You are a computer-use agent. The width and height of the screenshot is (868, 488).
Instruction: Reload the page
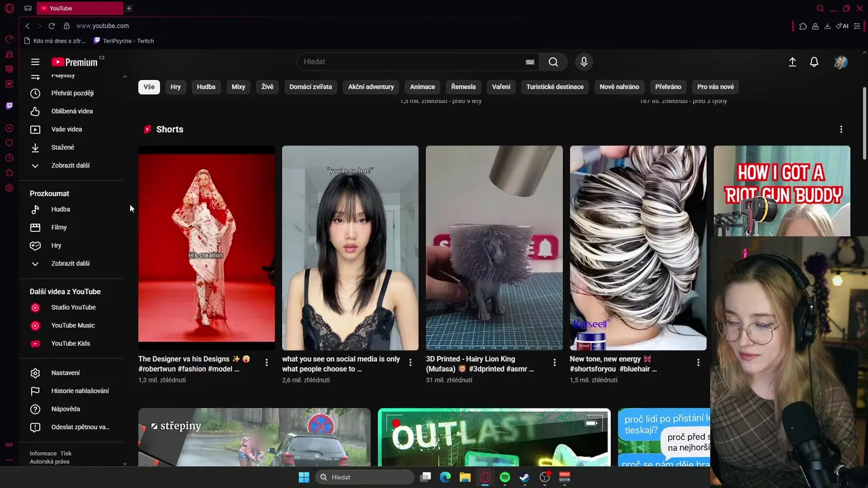pyautogui.click(x=52, y=26)
